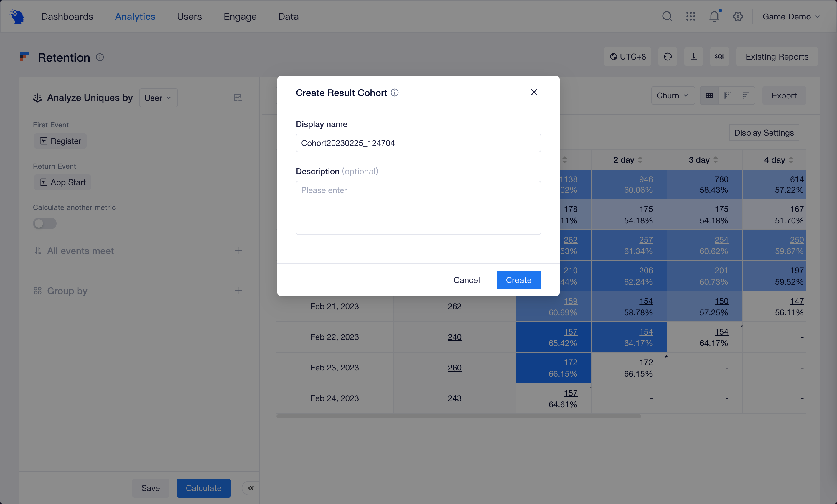Click the add-to-dashboard icon in Analyze panel
This screenshot has width=837, height=504.
coord(238,98)
